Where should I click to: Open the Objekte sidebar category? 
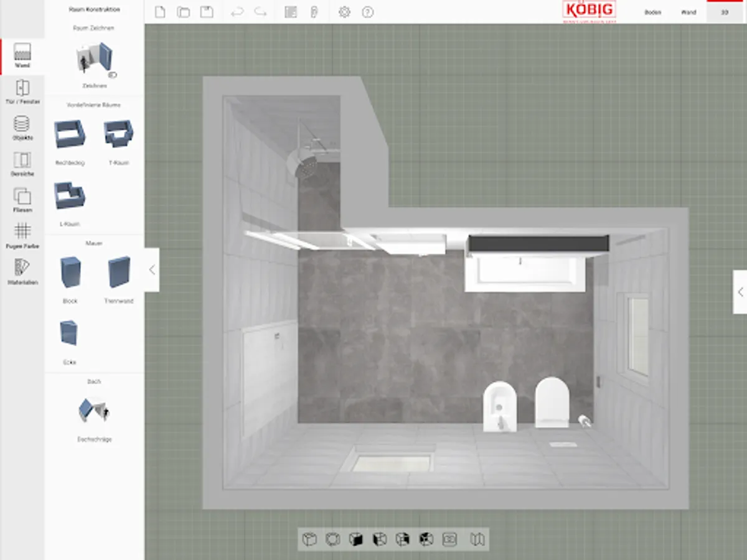click(x=22, y=128)
